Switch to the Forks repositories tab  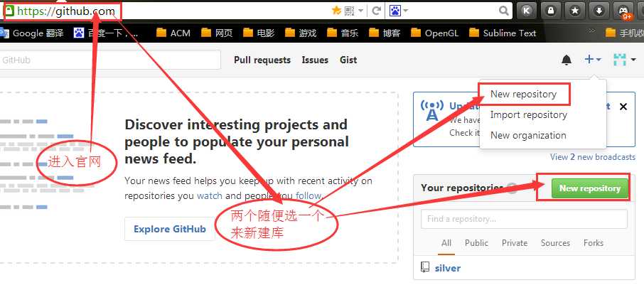click(x=594, y=243)
